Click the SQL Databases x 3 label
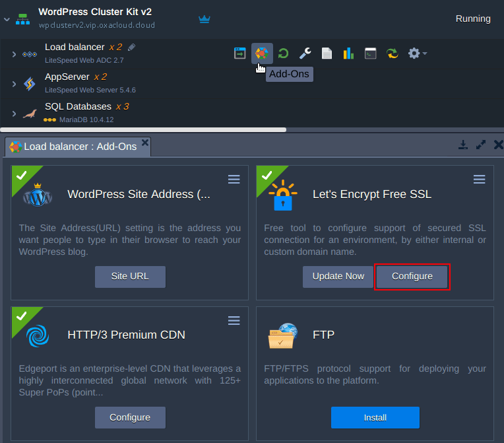This screenshot has width=504, height=443. point(87,106)
